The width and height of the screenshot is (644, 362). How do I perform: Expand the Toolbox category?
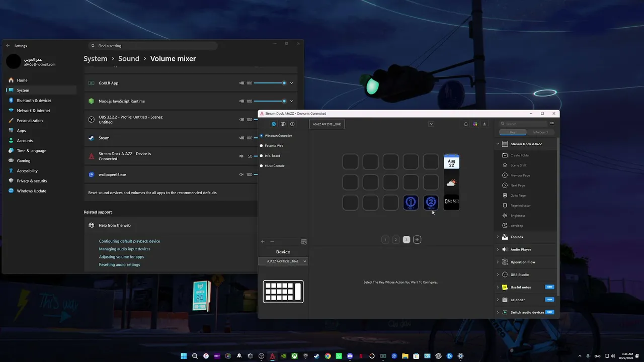498,237
